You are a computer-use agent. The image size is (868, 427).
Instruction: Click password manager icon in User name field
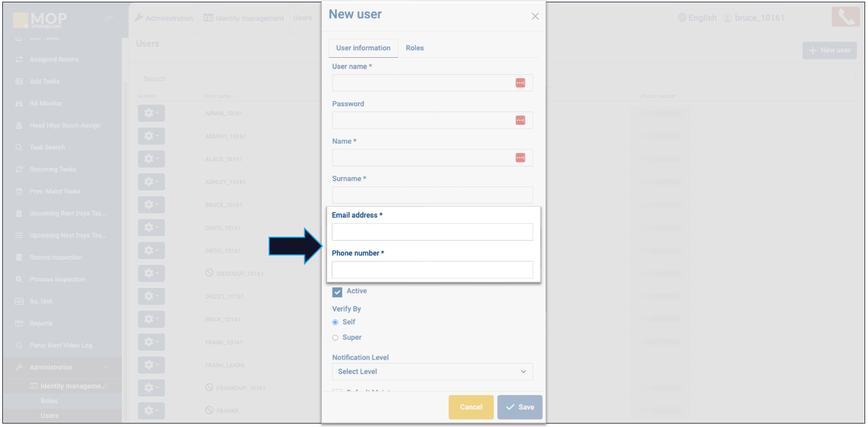[x=520, y=83]
